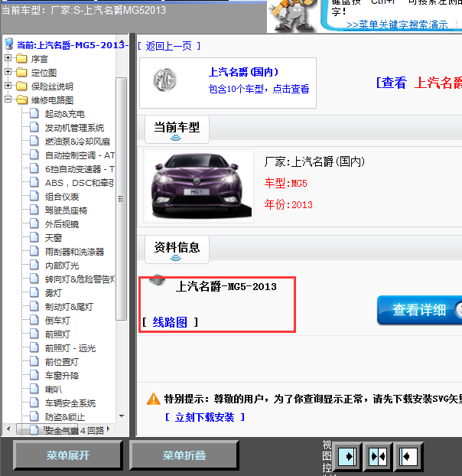Select the 前照灯 tree entry
The image size is (462, 476).
(x=57, y=334)
